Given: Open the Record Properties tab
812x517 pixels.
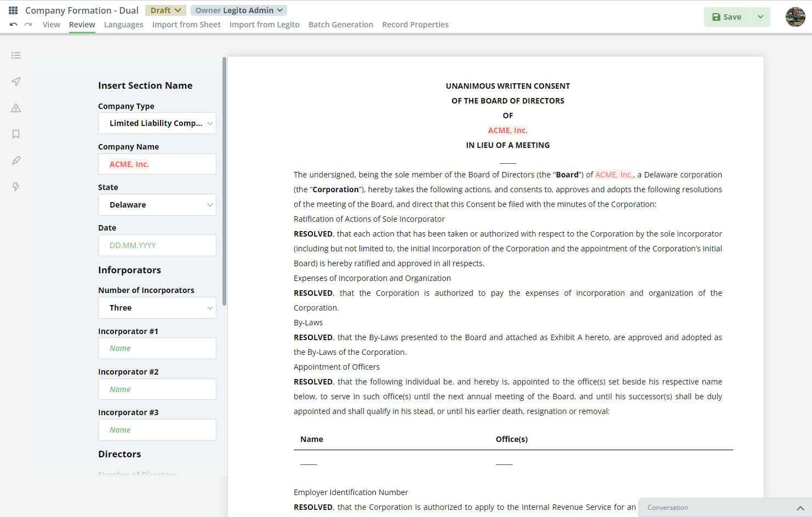Looking at the screenshot, I should pyautogui.click(x=415, y=25).
